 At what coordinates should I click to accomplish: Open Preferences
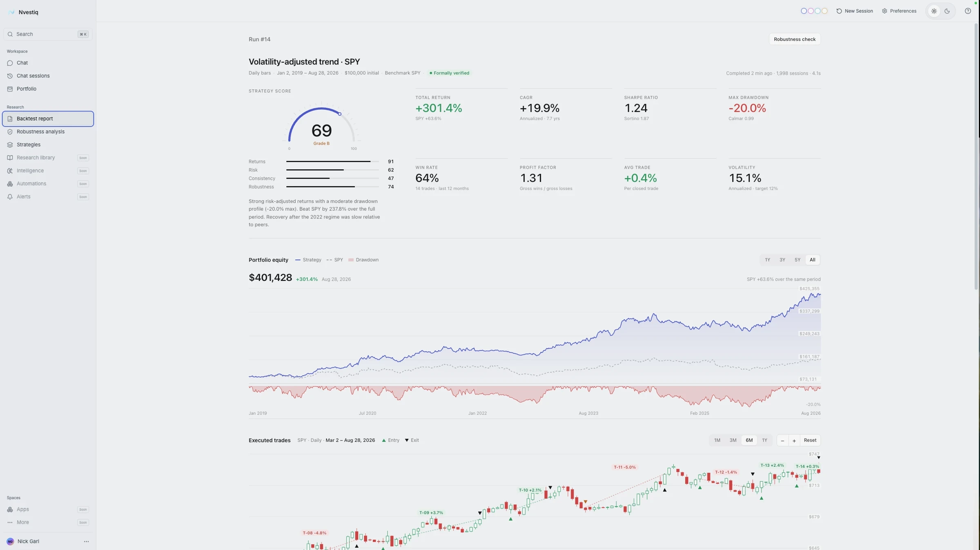[899, 11]
